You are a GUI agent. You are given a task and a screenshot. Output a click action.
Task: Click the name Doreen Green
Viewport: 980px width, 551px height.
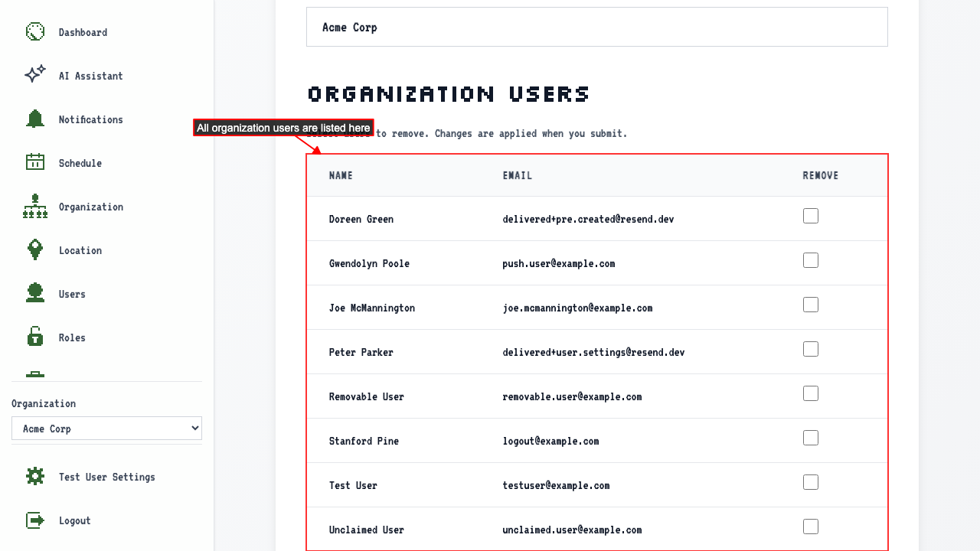click(361, 219)
